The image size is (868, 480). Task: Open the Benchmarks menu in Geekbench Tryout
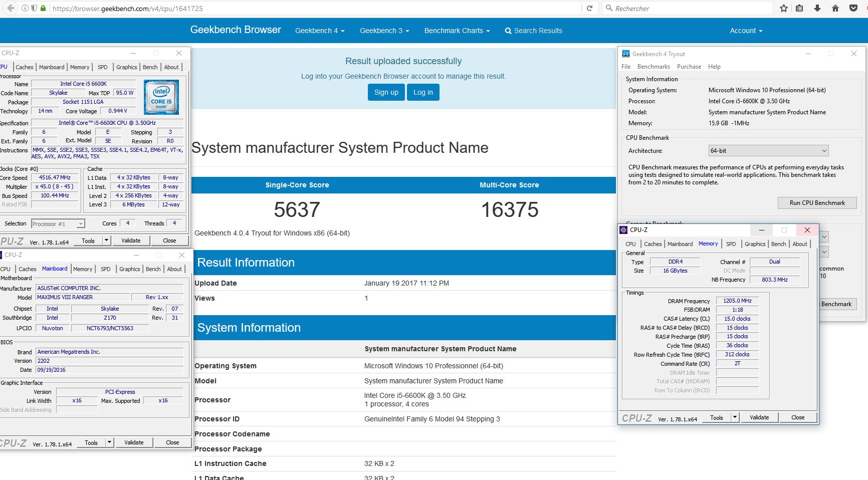[x=654, y=67]
